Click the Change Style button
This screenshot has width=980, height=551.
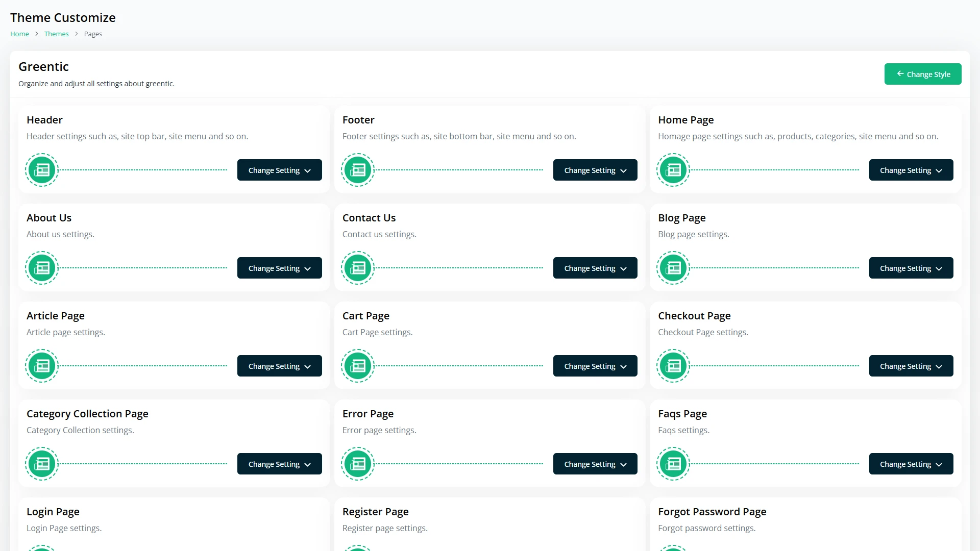pyautogui.click(x=923, y=74)
